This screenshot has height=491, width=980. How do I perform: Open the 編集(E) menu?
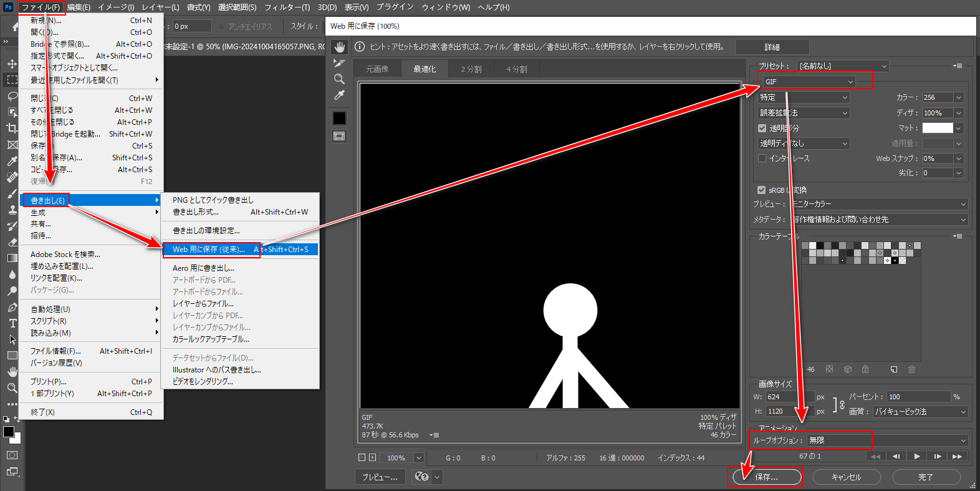[79, 7]
